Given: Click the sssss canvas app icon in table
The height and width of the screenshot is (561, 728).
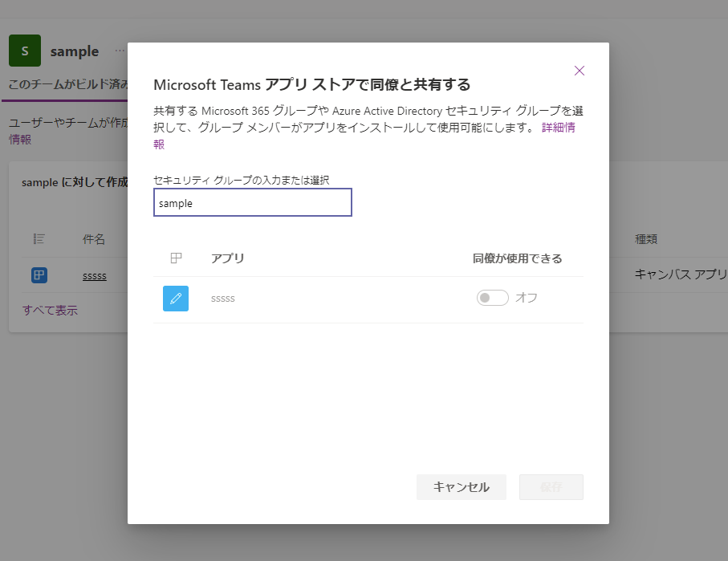Looking at the screenshot, I should point(39,275).
